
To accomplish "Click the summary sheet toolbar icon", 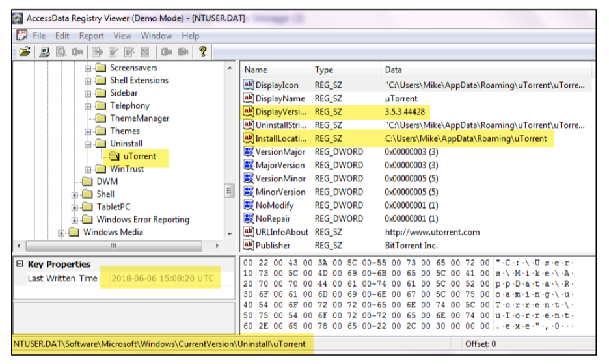I will pos(145,51).
